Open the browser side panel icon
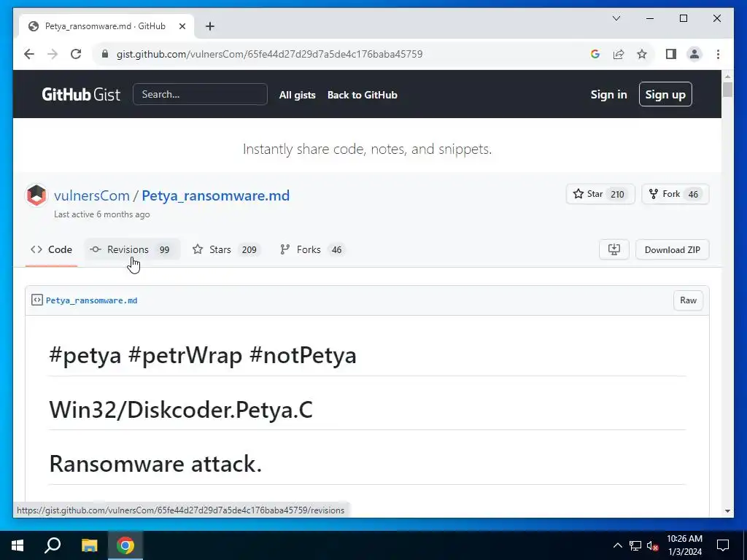The image size is (747, 560). click(671, 54)
